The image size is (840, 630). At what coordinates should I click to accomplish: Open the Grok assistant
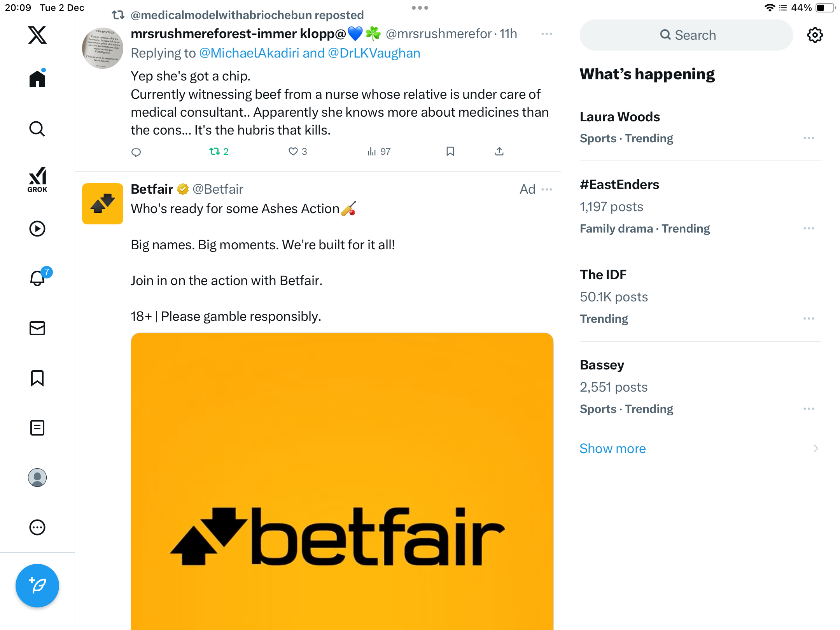click(37, 179)
